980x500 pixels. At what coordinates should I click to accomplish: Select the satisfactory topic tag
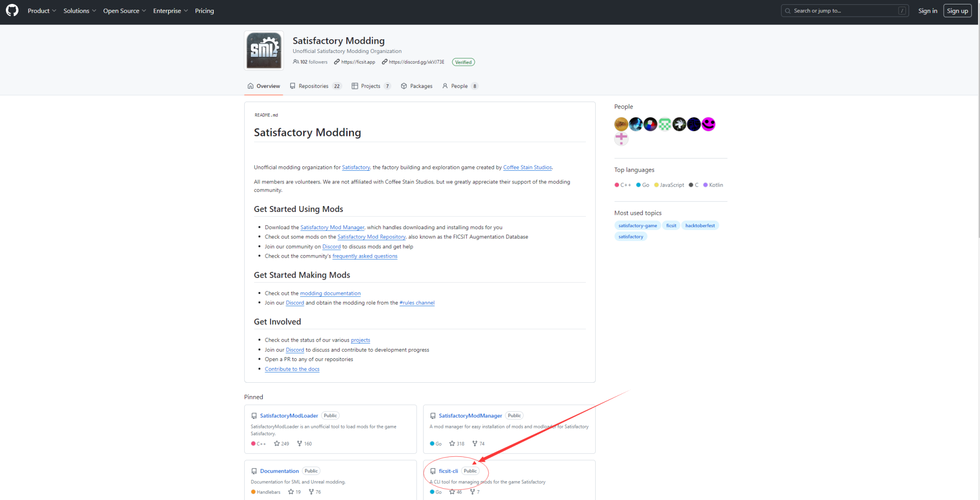pos(631,237)
